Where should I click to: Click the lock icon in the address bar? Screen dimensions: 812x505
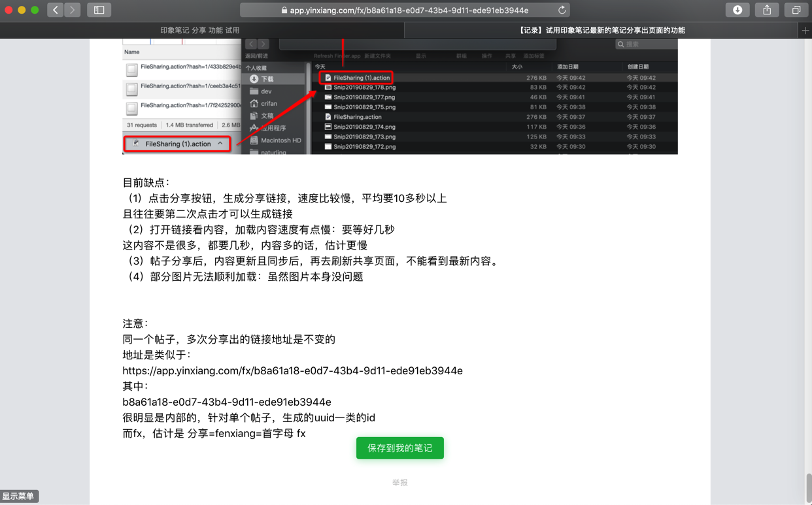click(x=284, y=10)
